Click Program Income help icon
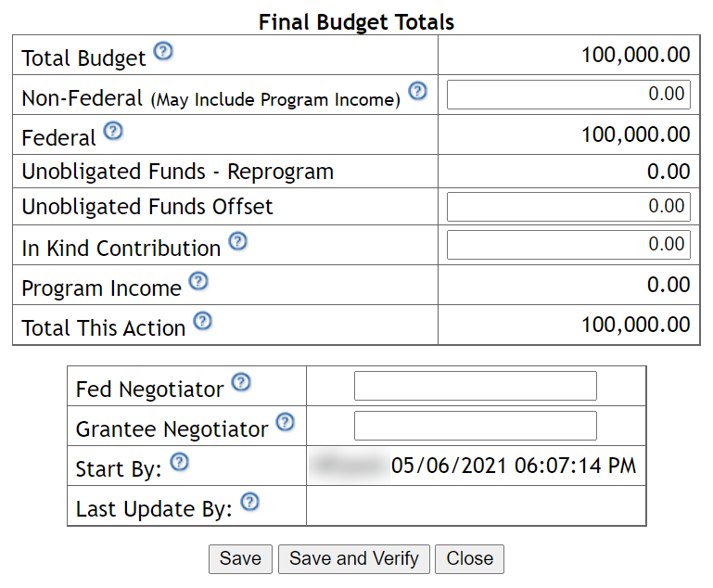This screenshot has width=713, height=588. (x=198, y=281)
